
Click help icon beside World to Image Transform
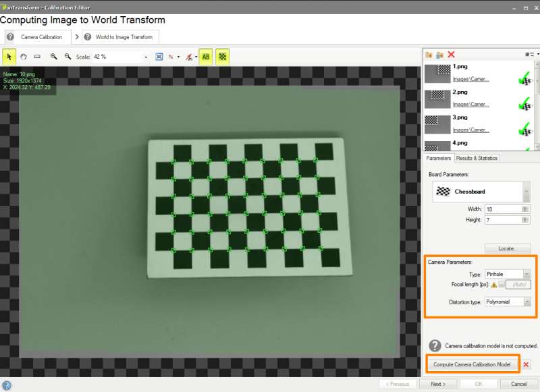point(88,36)
